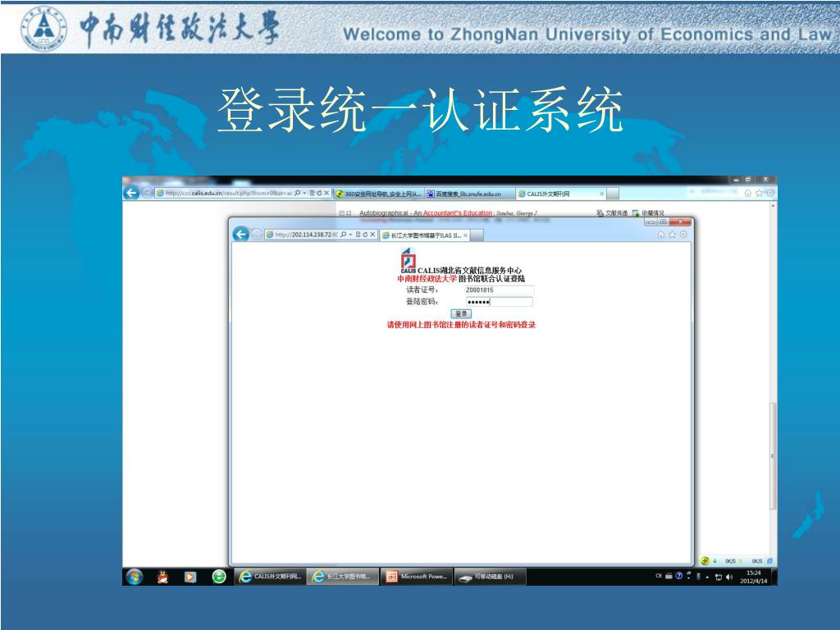Click the back arrow of the rear browser
This screenshot has height=630, width=840.
pyautogui.click(x=130, y=194)
